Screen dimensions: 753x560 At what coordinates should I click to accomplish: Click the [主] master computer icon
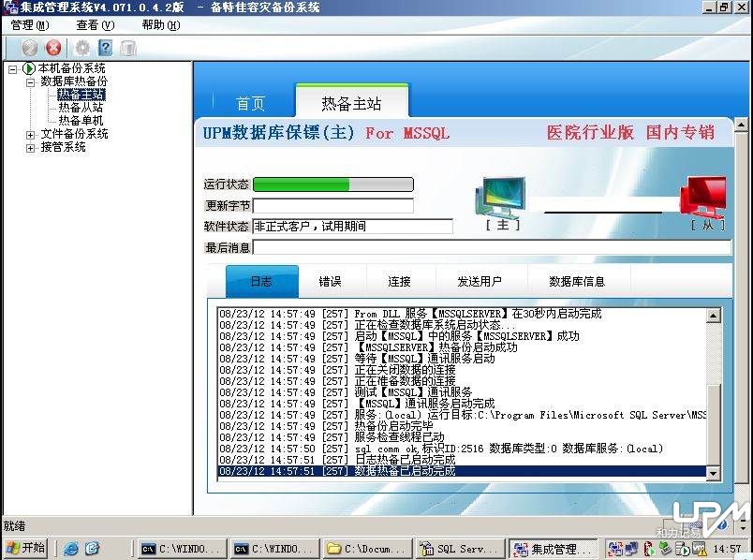(501, 198)
